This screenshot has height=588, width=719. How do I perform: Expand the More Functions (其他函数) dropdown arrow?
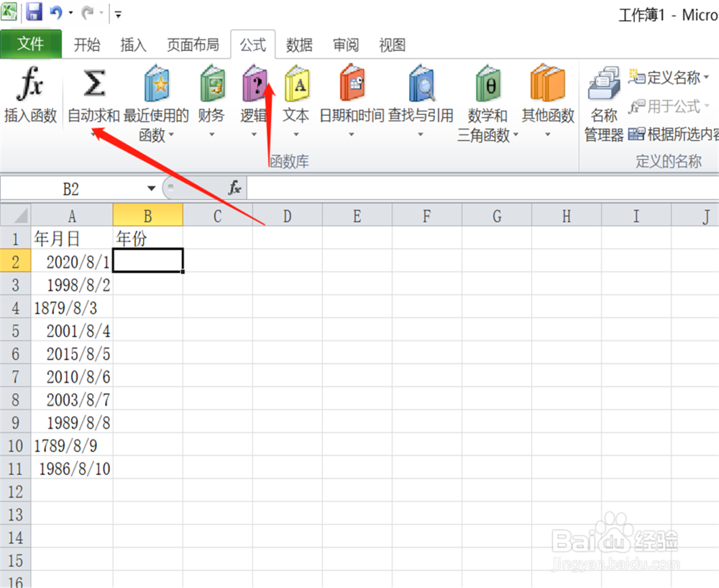point(547,134)
